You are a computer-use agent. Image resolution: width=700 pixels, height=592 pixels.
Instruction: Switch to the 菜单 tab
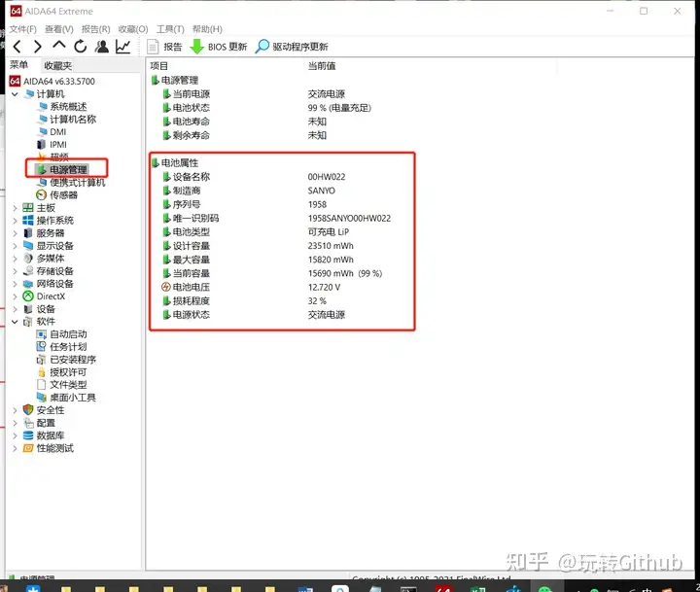[x=19, y=65]
